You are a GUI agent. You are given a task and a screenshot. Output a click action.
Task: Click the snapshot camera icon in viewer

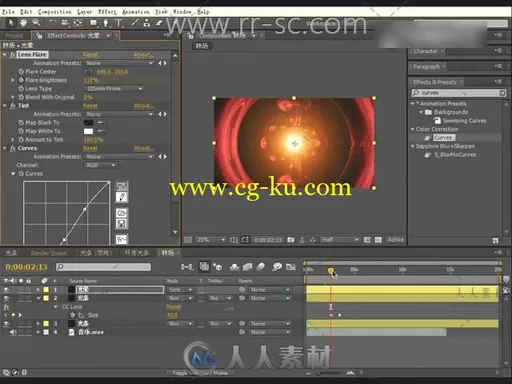[291, 240]
